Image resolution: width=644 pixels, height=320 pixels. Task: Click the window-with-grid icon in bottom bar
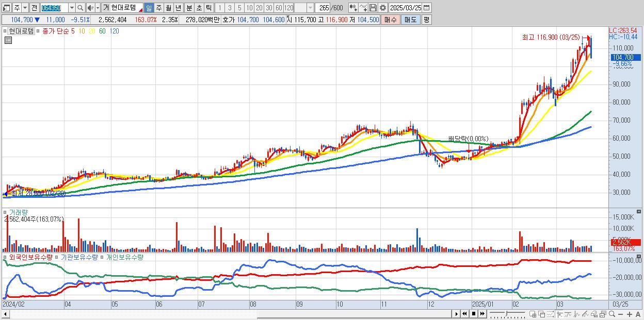[533, 314]
